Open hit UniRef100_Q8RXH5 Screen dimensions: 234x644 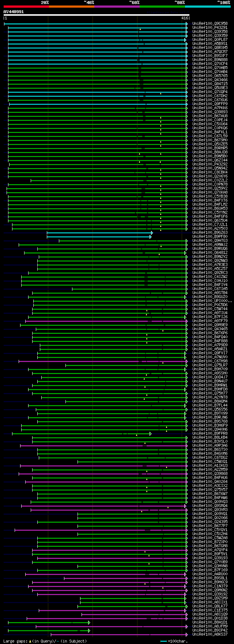(x=210, y=48)
